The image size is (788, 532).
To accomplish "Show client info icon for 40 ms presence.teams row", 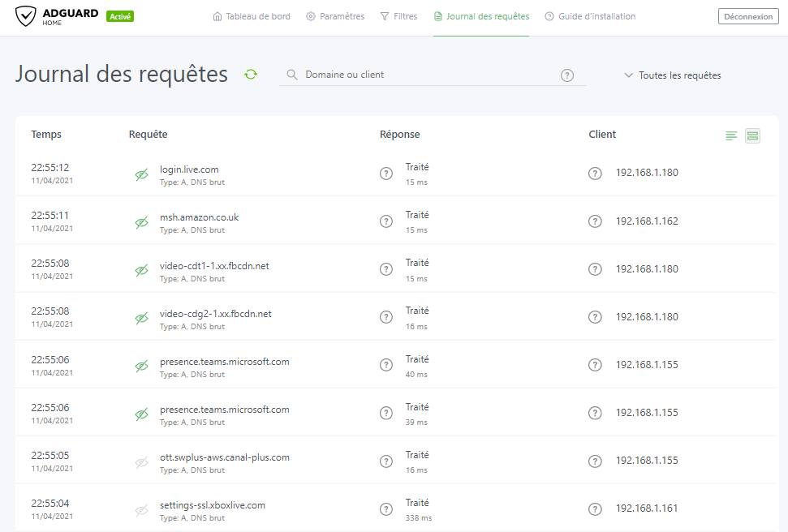I will point(595,365).
